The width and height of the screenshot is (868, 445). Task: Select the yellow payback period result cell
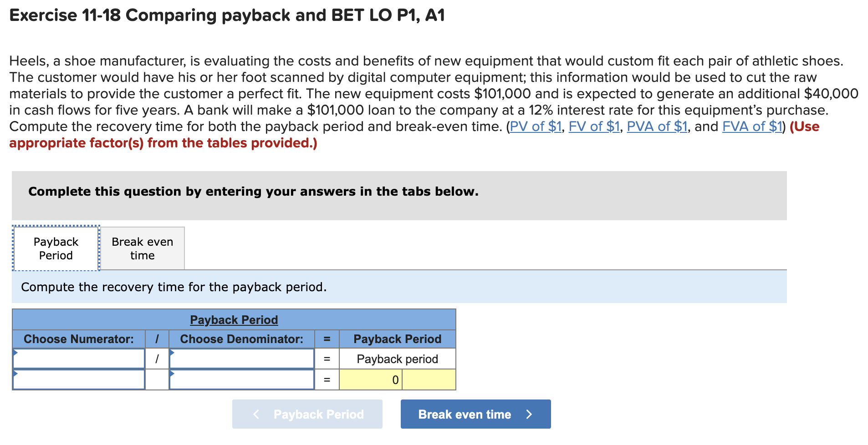[x=371, y=379]
